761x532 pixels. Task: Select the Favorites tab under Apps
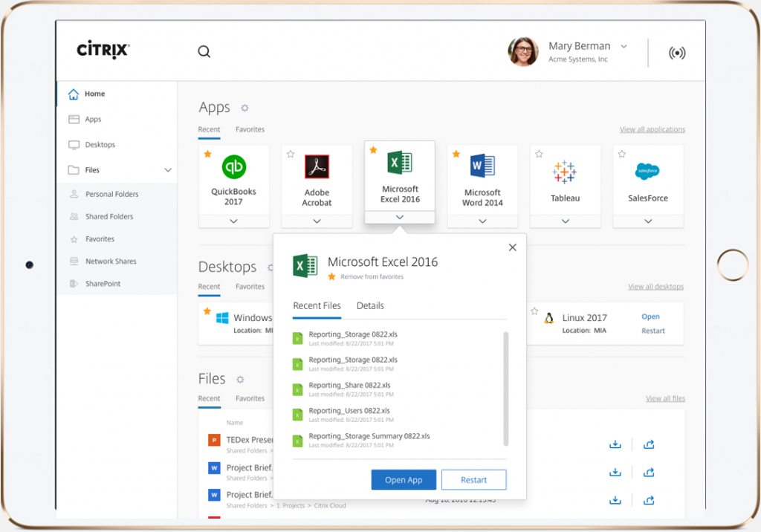click(x=250, y=129)
